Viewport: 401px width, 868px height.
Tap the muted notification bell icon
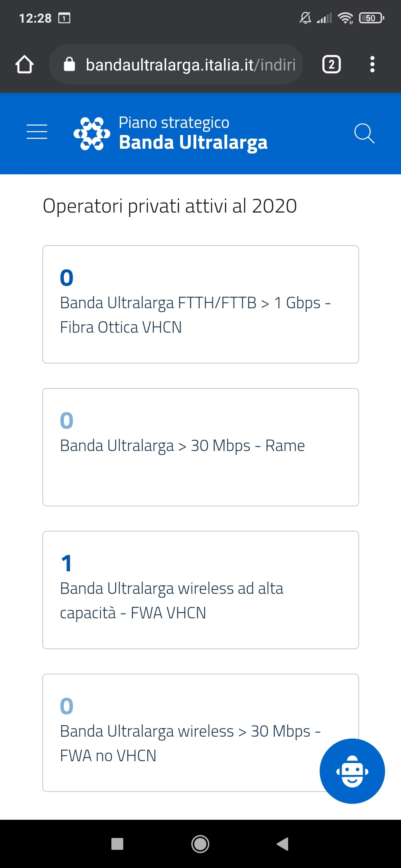[x=305, y=18]
